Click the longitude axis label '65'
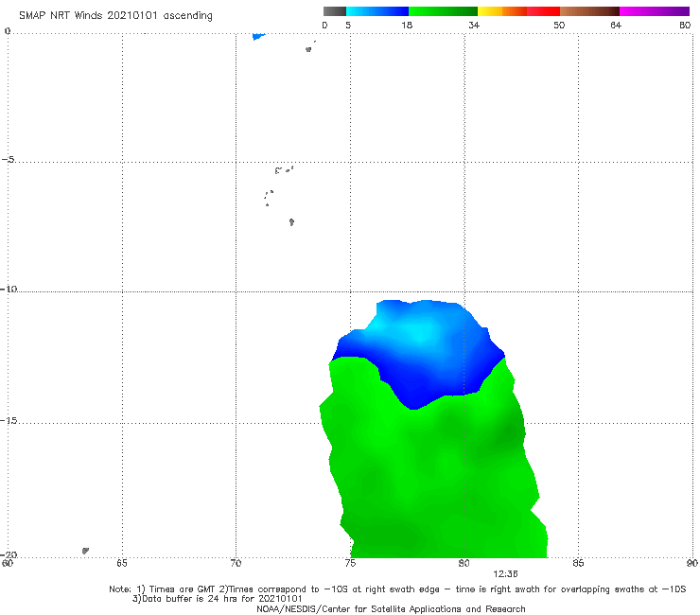 pos(122,563)
